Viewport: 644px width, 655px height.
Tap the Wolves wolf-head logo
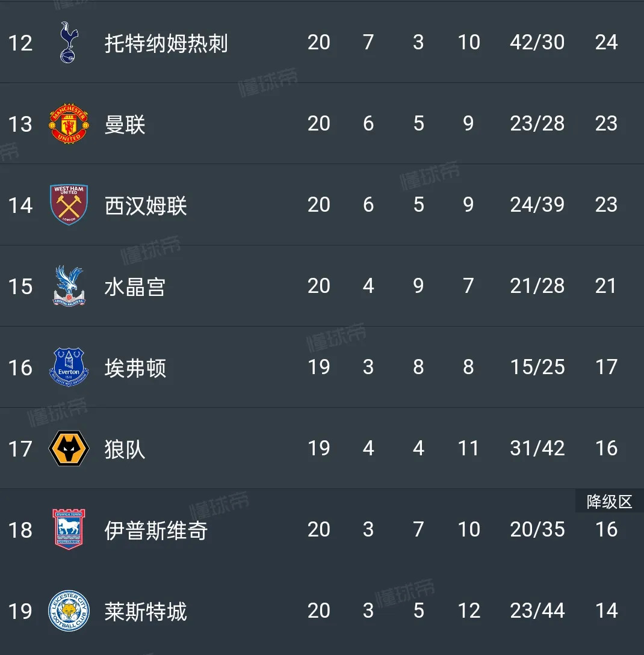(69, 449)
